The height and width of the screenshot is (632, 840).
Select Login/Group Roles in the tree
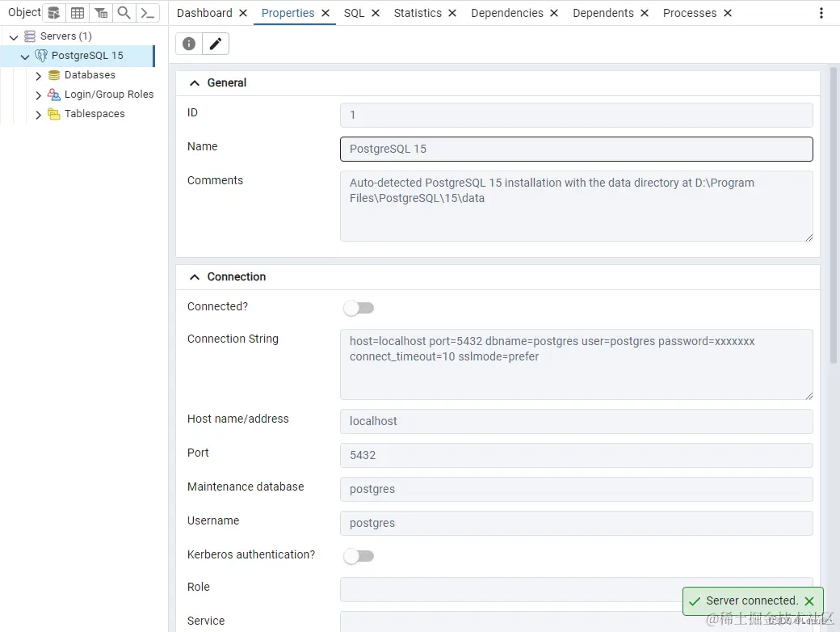click(109, 95)
